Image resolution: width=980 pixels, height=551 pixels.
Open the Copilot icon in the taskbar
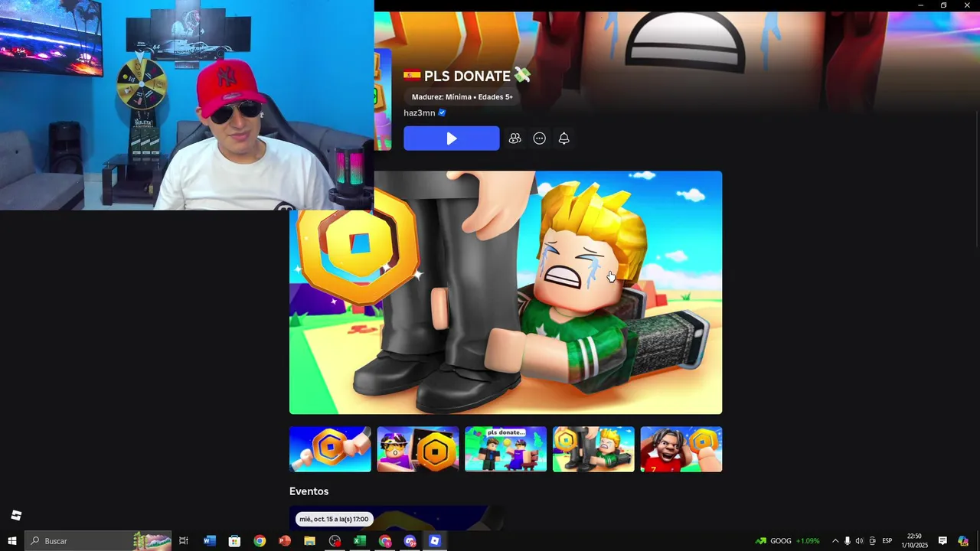pos(963,541)
